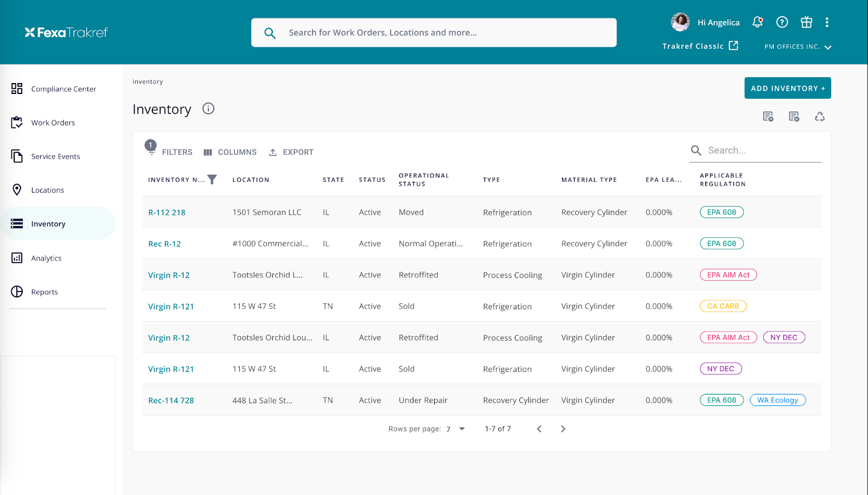Sort by the LOCATION column header
This screenshot has width=868, height=495.
pyautogui.click(x=251, y=180)
